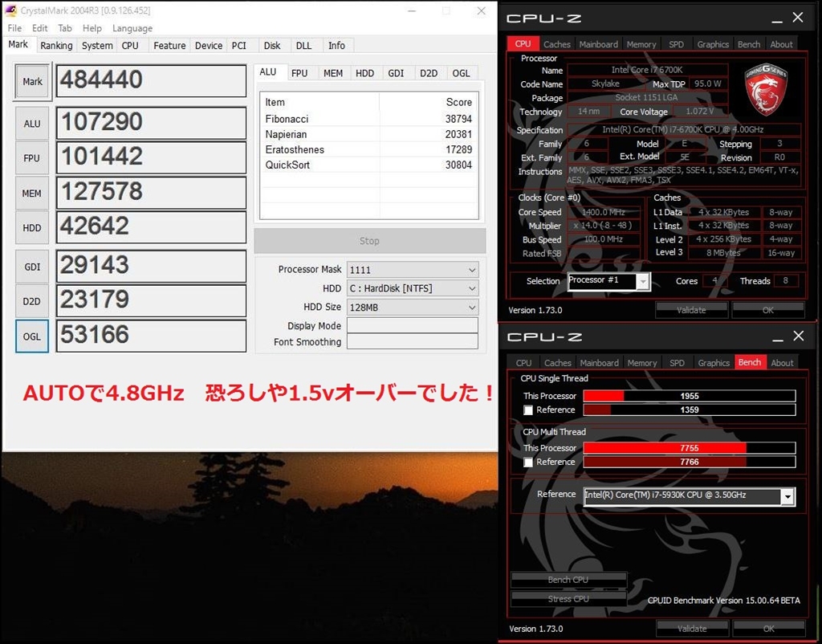822x644 pixels.
Task: Select the MEM results sub-tab
Action: 333,73
